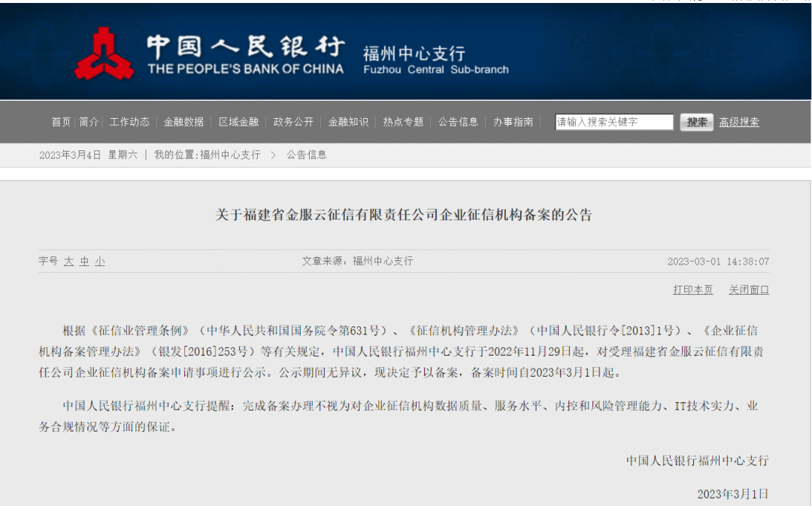The width and height of the screenshot is (812, 506).
Task: Click the announcement title 关于福建省金服云征信…
Action: [404, 215]
